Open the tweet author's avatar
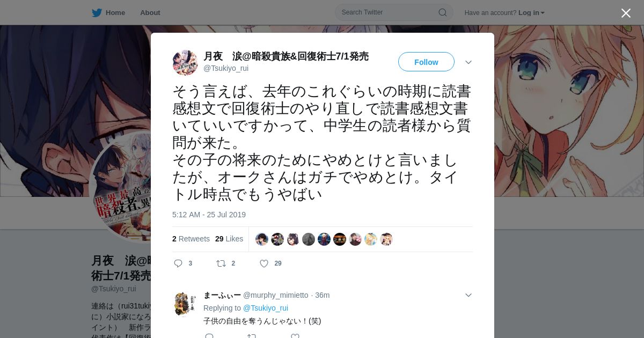The image size is (644, 338). [x=185, y=63]
